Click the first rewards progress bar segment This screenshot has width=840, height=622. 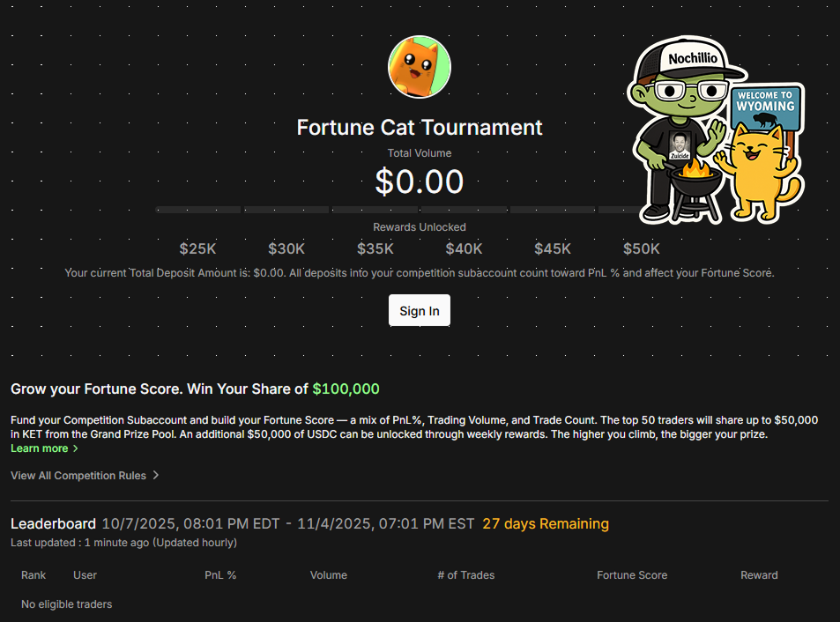(198, 210)
